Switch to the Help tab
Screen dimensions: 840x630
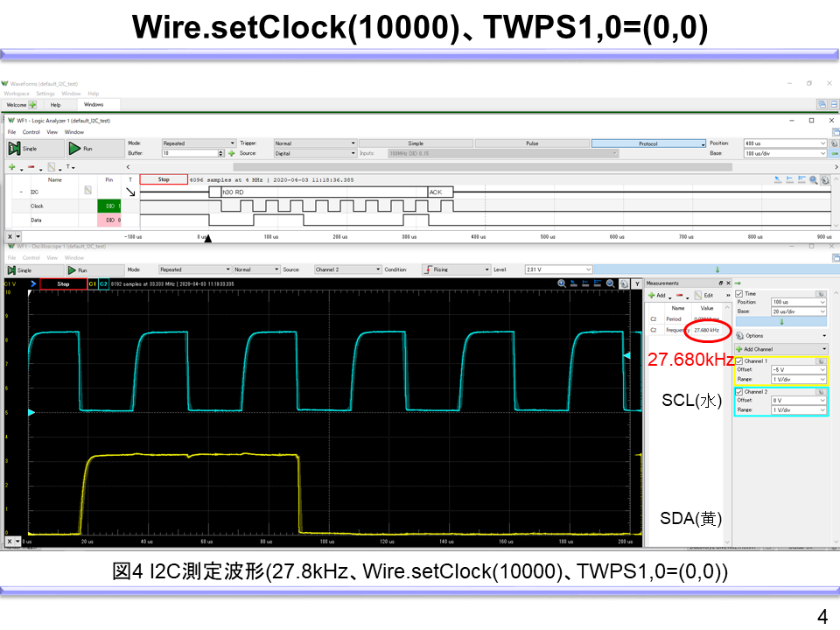click(55, 104)
